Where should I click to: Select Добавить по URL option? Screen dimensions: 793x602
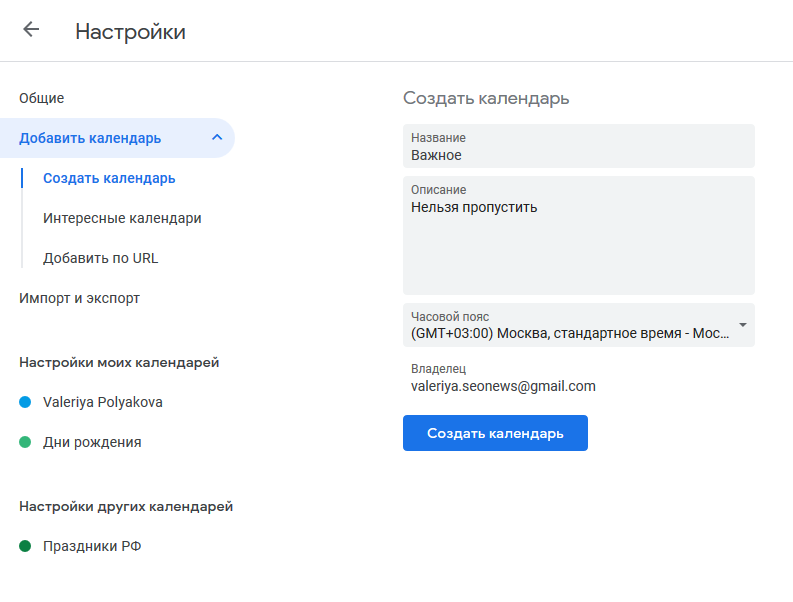(x=101, y=258)
